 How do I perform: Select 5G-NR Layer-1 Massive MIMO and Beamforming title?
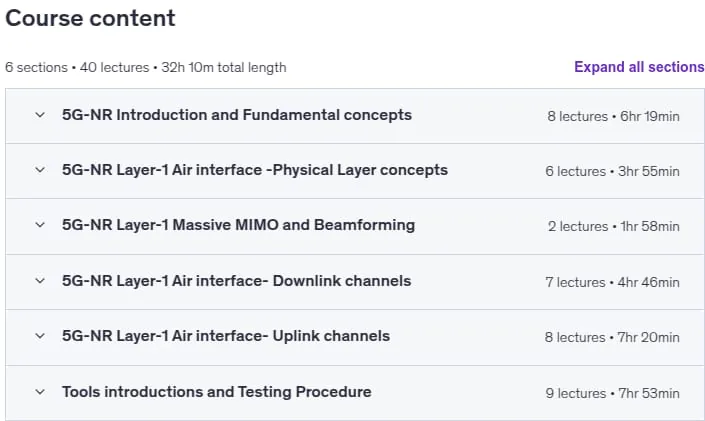point(238,225)
